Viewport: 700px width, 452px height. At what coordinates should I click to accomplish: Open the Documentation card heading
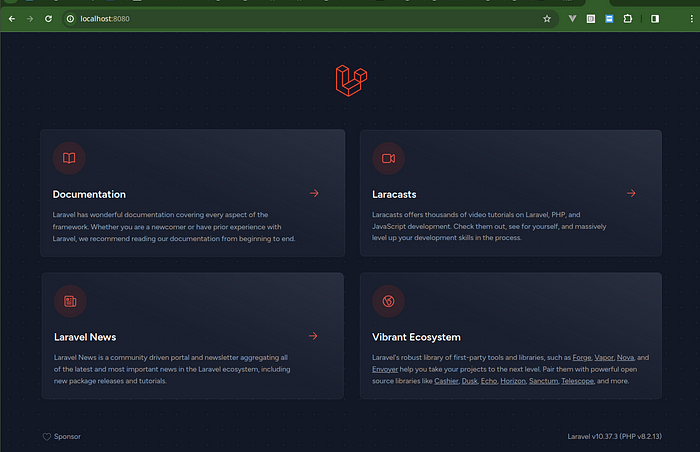89,194
